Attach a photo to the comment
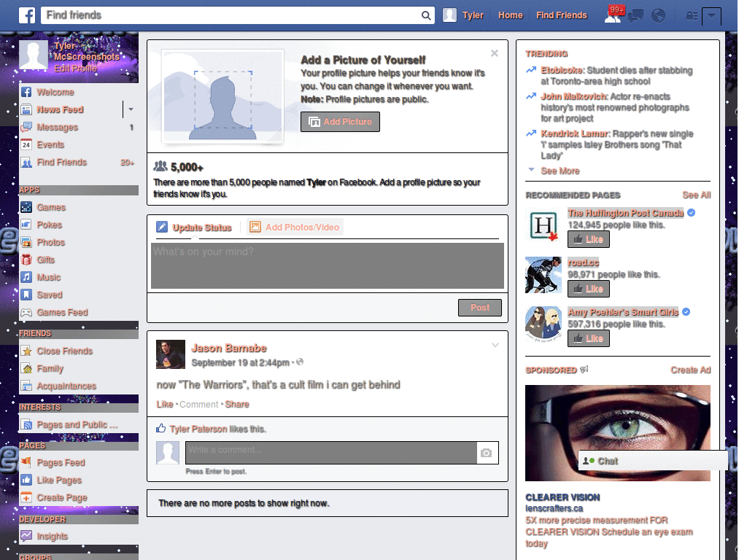 [x=487, y=452]
